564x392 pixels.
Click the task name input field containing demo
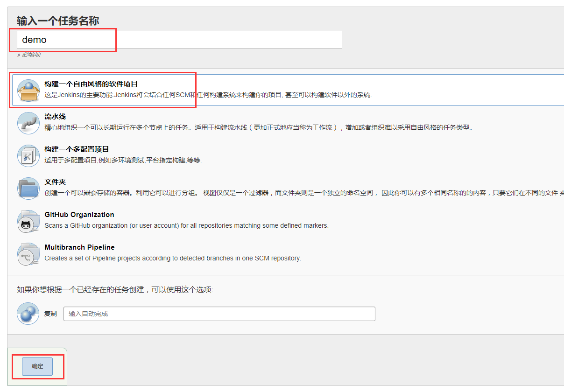pos(179,40)
